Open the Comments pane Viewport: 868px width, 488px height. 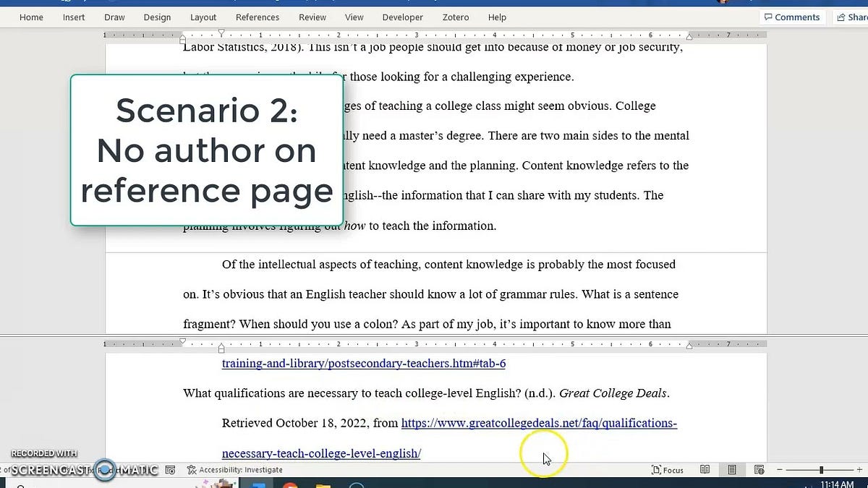pos(792,17)
